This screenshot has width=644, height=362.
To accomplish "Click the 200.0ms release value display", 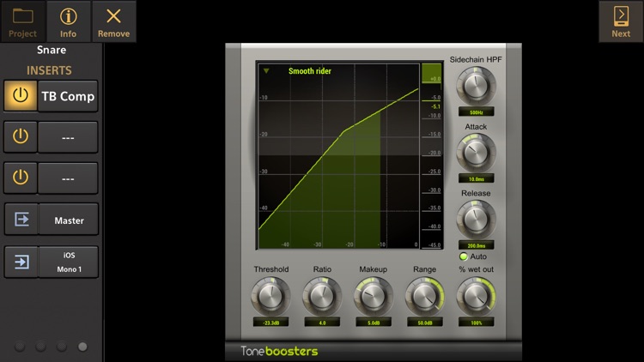I will [476, 245].
